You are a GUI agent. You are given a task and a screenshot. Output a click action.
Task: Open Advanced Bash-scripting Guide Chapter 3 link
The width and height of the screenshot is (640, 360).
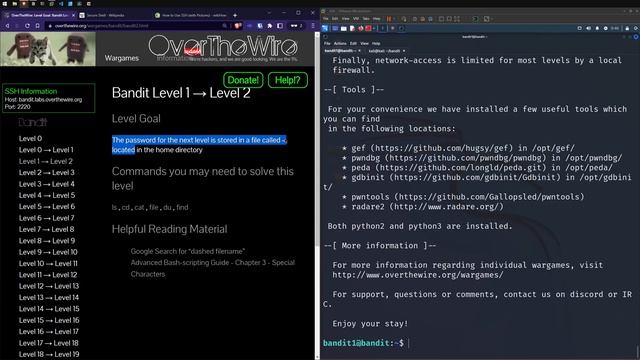tap(213, 268)
